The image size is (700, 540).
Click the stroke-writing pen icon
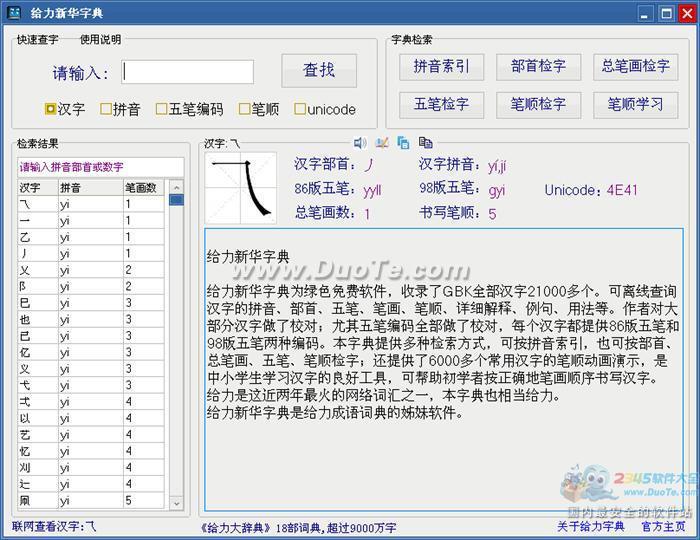click(x=382, y=142)
